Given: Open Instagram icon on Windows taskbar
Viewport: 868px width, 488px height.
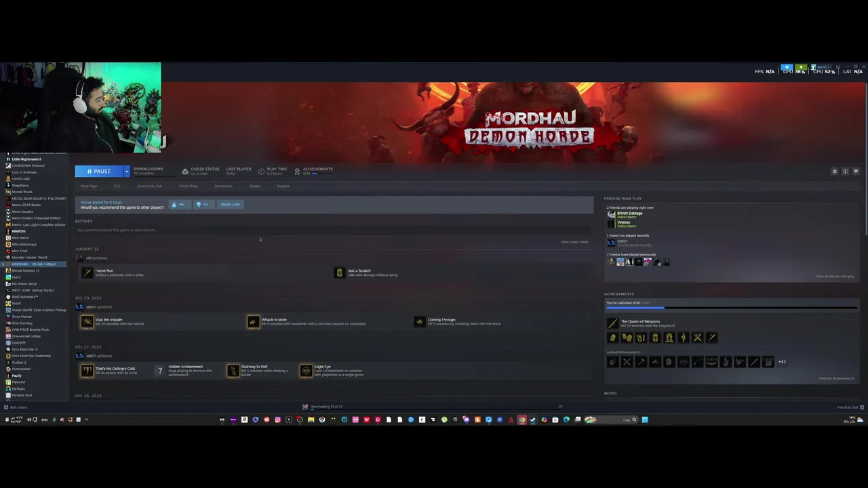Looking at the screenshot, I should (x=277, y=420).
